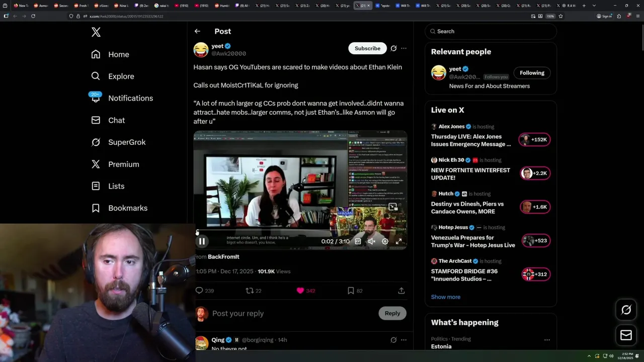Go back with the Post arrow

coord(197,31)
